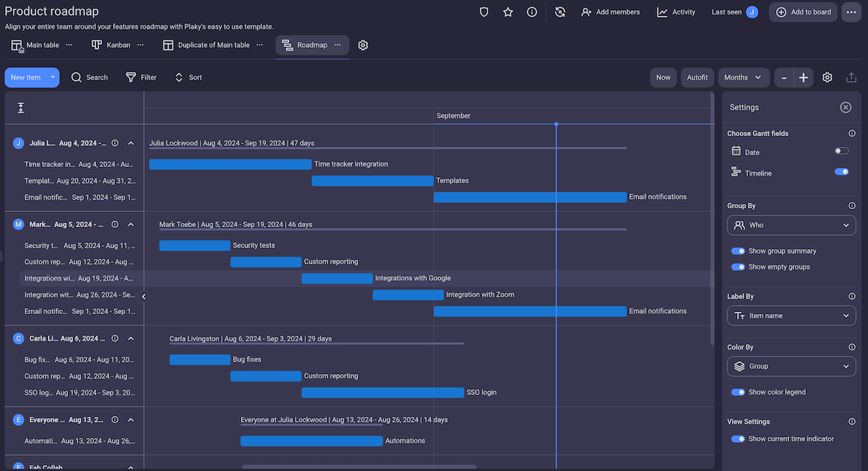Click the export icon in toolbar

coord(851,77)
